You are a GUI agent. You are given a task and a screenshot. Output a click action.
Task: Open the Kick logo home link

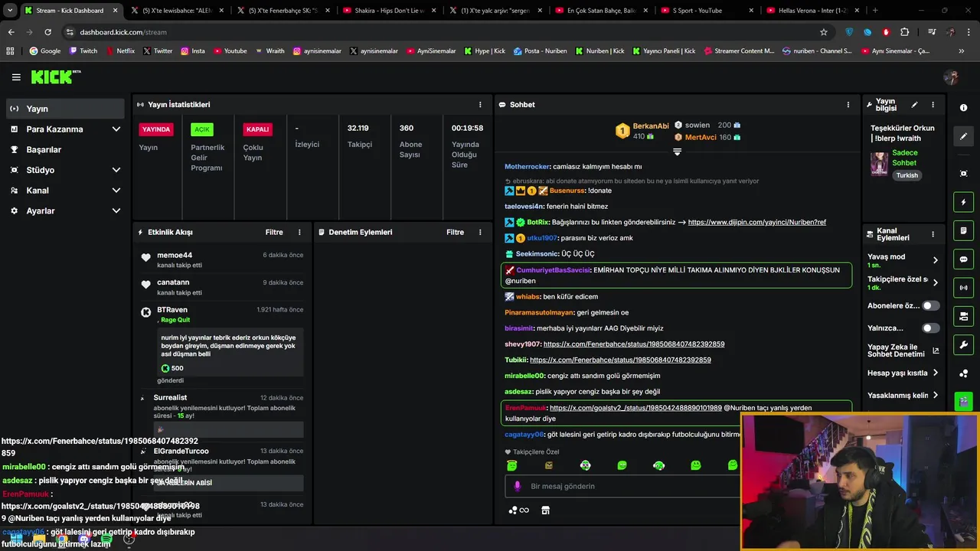point(55,77)
